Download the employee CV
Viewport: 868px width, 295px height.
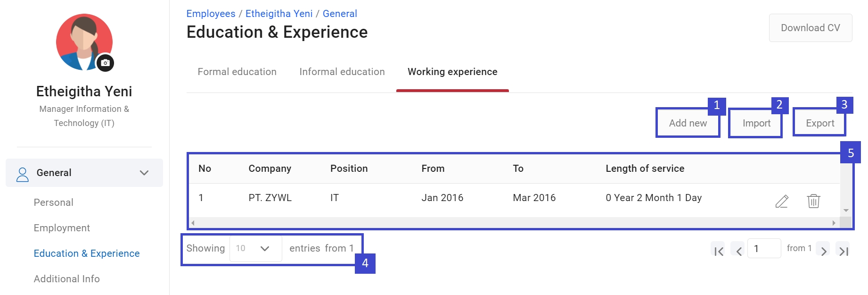pos(810,28)
